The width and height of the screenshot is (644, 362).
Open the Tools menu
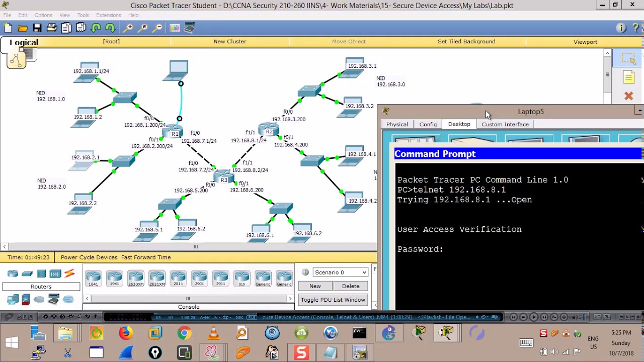83,15
